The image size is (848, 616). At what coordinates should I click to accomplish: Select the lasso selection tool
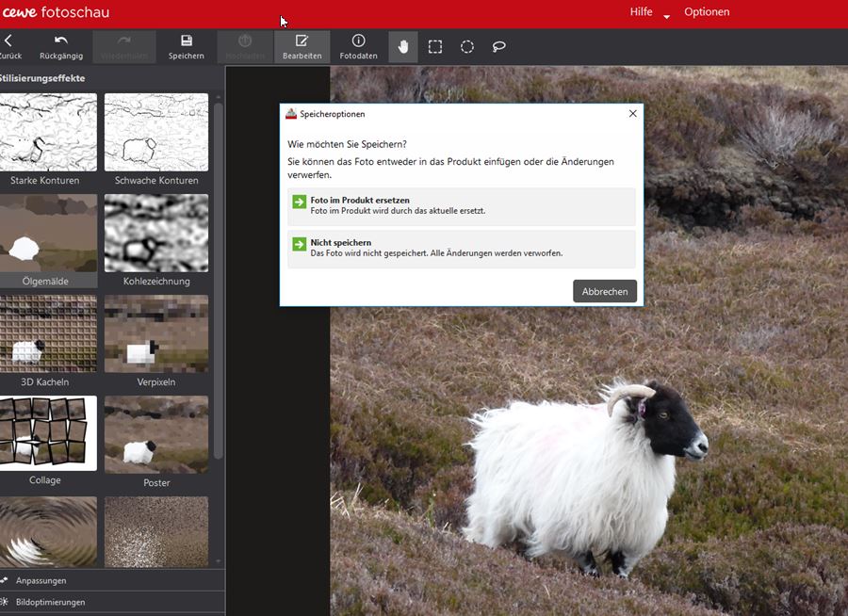click(x=499, y=47)
